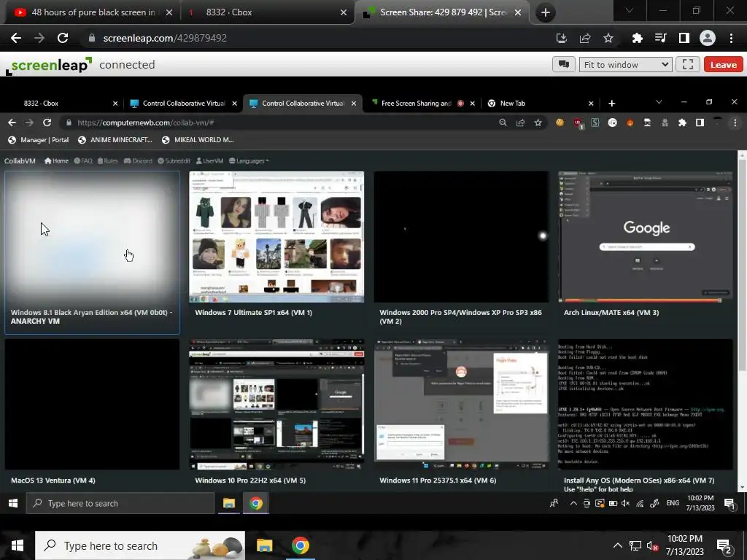Open the profile avatar in outer Chrome
The image size is (747, 560).
pyautogui.click(x=708, y=38)
